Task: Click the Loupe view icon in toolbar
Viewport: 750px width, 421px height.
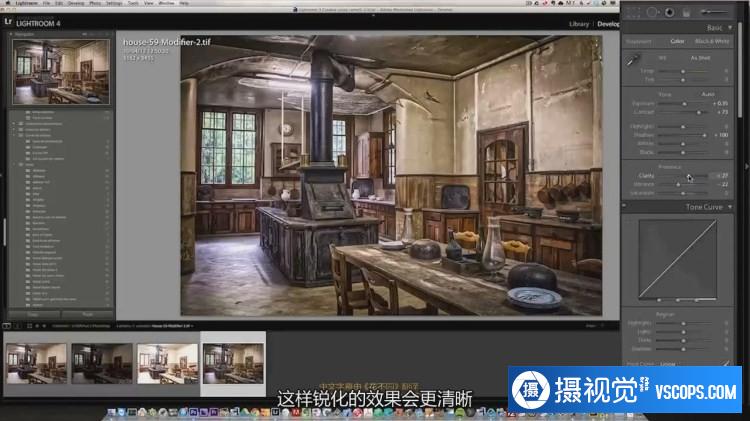Action: pos(7,326)
